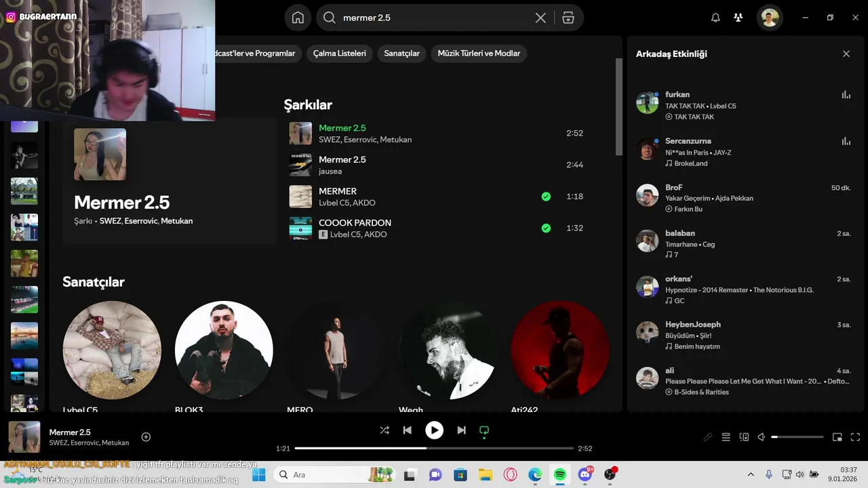Select the Çalma Listeleri filter chip
The image size is (868, 488).
tap(340, 54)
